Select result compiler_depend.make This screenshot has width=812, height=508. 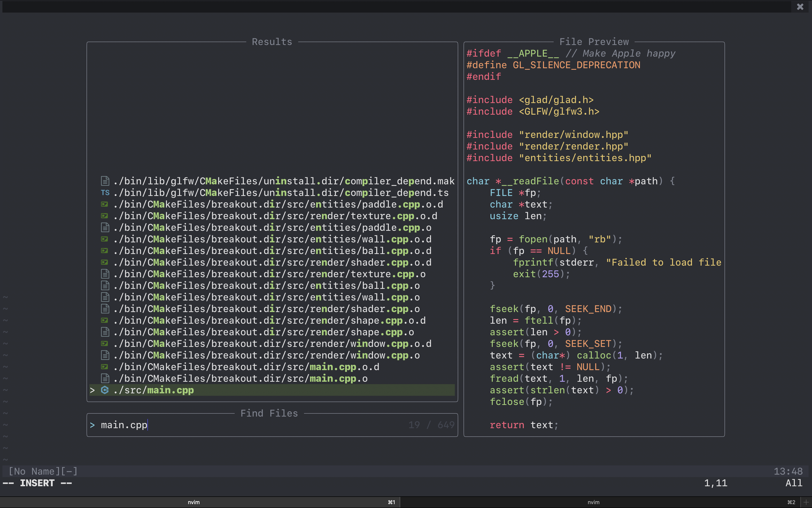[272, 181]
